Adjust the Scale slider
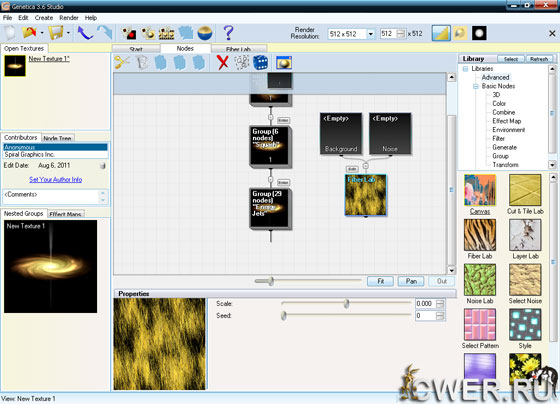The width and height of the screenshot is (560, 404). pyautogui.click(x=346, y=304)
